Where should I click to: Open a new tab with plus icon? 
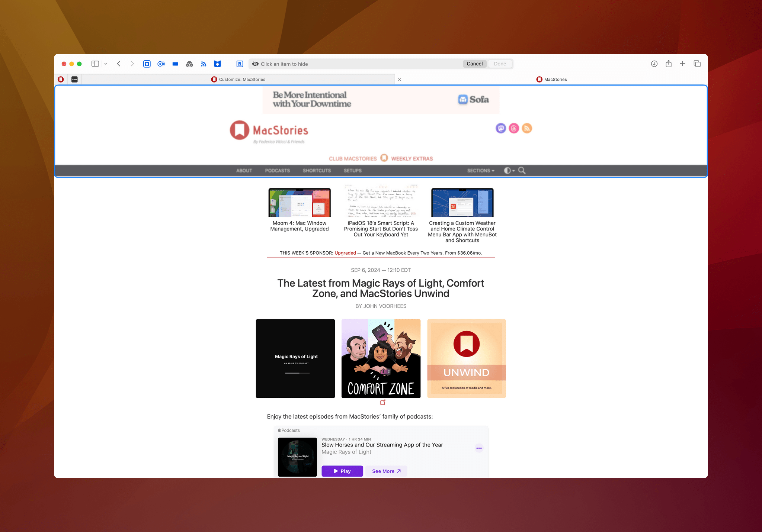click(x=683, y=64)
